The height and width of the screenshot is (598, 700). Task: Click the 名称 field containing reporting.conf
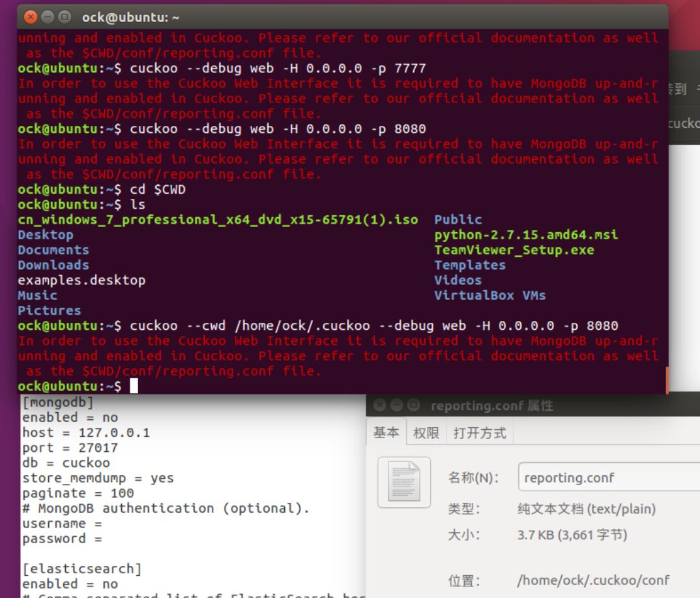pos(609,477)
